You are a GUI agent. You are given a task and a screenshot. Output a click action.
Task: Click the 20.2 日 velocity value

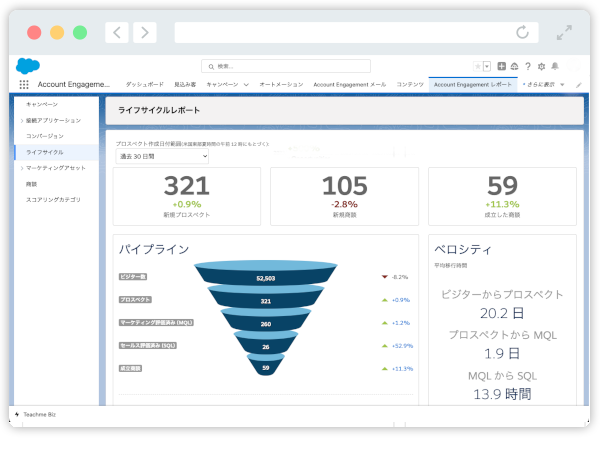(x=502, y=313)
